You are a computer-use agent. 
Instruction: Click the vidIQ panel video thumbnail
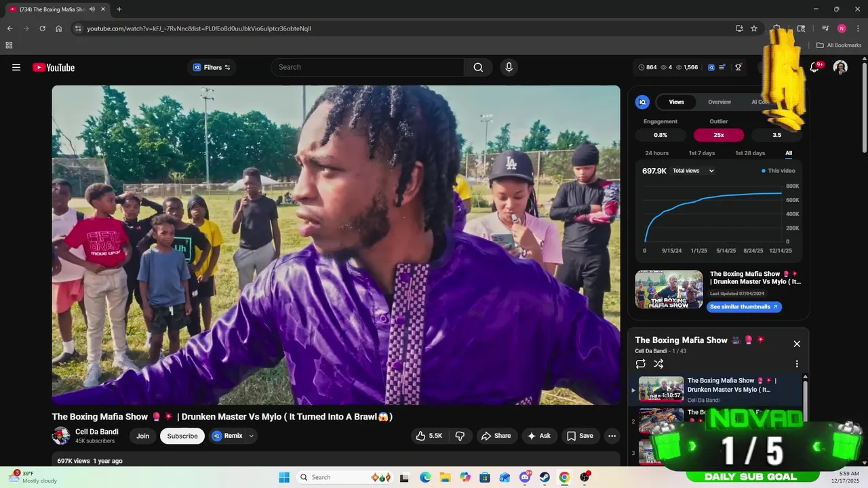coord(669,289)
